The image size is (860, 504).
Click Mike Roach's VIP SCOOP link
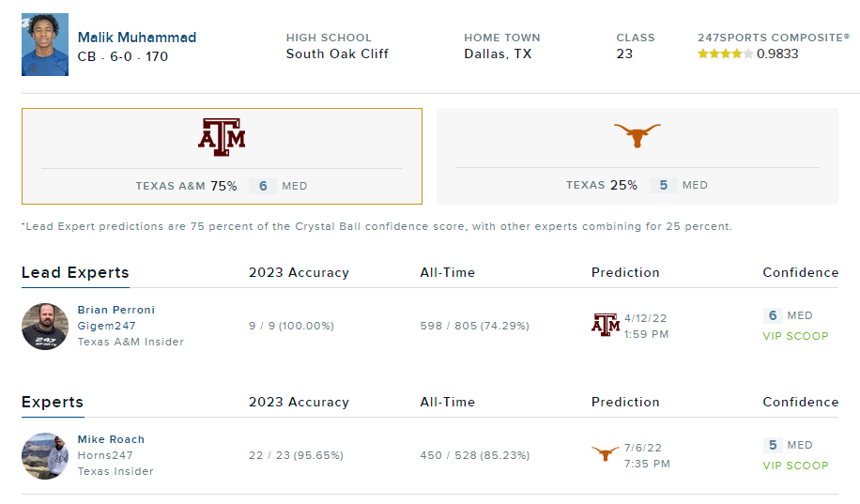pyautogui.click(x=795, y=466)
